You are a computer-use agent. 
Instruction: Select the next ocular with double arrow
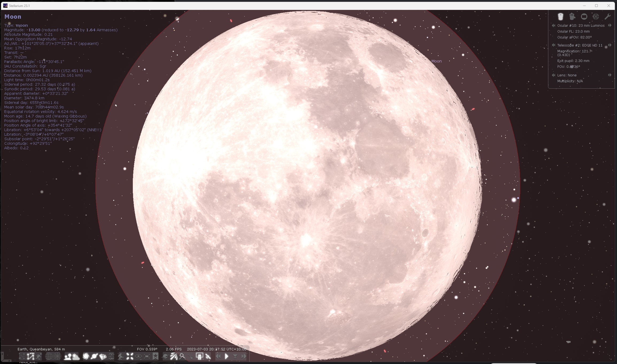click(610, 25)
